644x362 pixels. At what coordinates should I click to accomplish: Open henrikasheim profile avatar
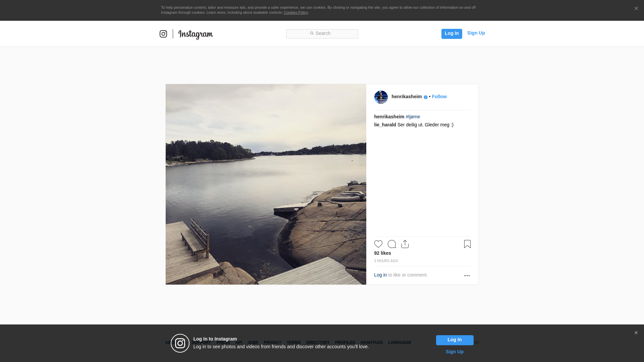[x=381, y=97]
